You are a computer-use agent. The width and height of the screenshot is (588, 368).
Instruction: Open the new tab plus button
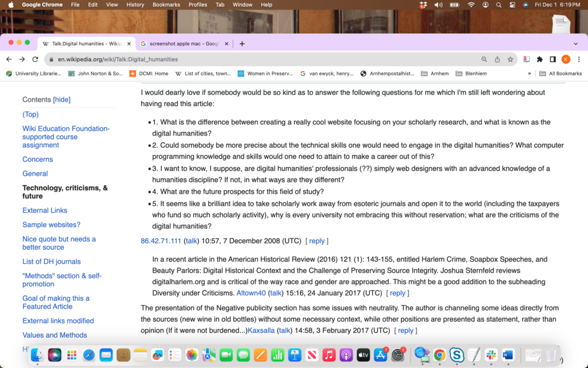click(242, 44)
